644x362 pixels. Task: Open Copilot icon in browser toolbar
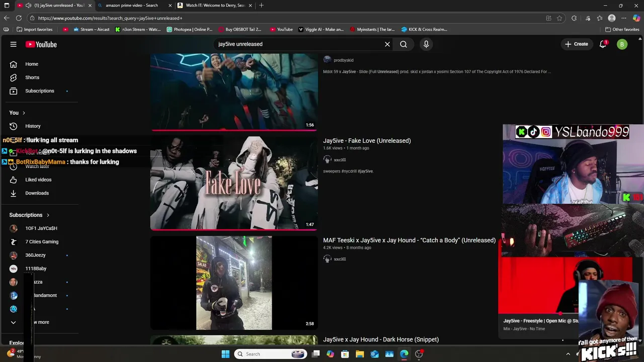point(636,18)
